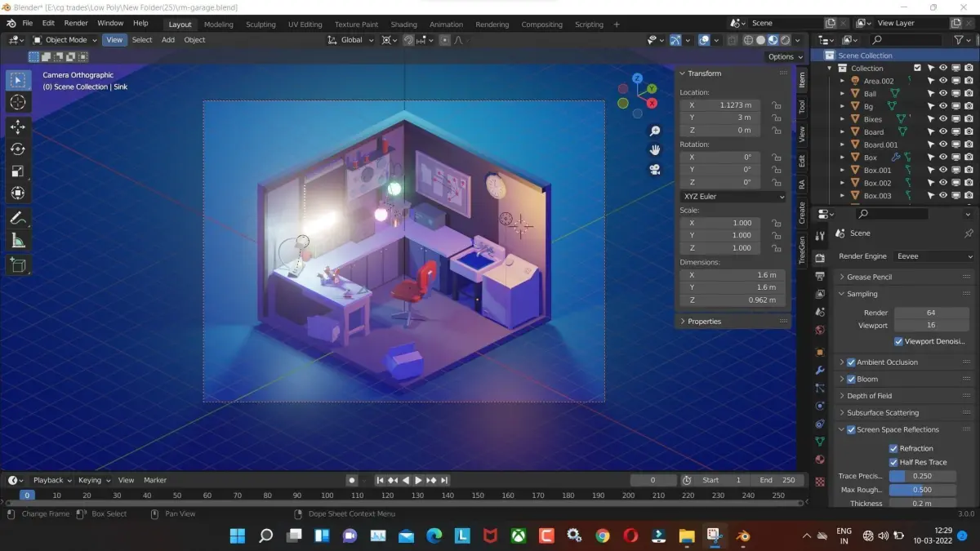The width and height of the screenshot is (980, 551).
Task: Toggle Ambient Occlusion checkbox
Action: 851,362
